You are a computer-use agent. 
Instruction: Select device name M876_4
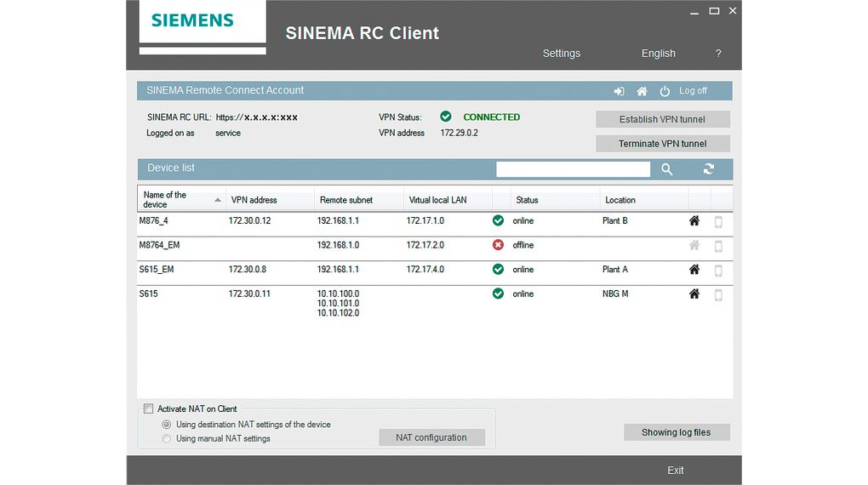pos(153,220)
